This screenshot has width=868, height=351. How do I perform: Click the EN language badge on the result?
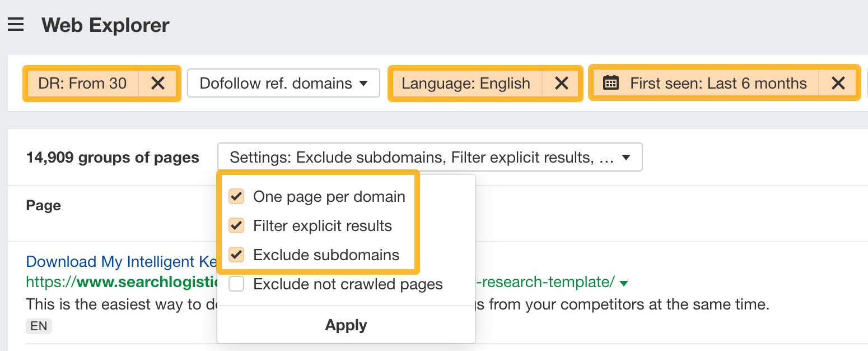38,326
